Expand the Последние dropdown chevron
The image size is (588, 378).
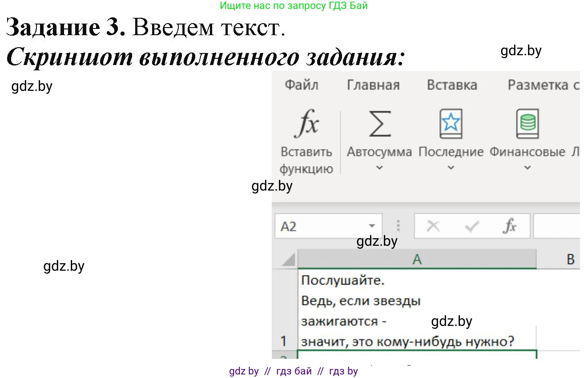click(x=451, y=168)
